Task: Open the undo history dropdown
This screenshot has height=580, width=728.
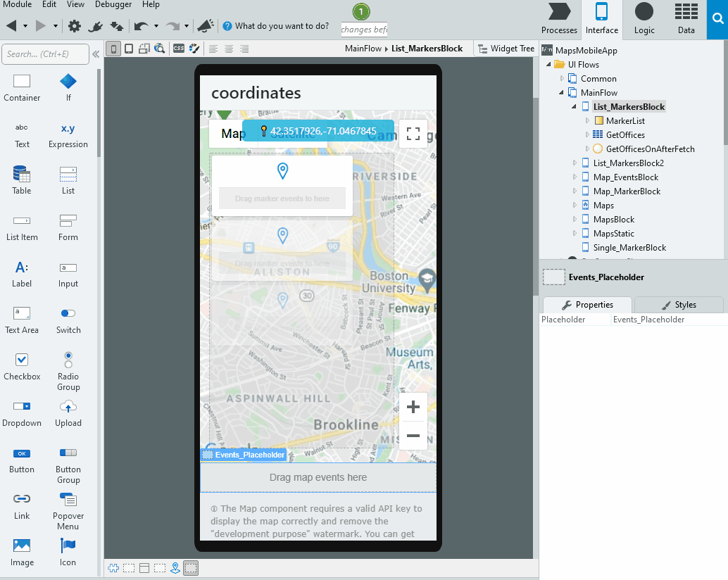Action: click(x=156, y=26)
